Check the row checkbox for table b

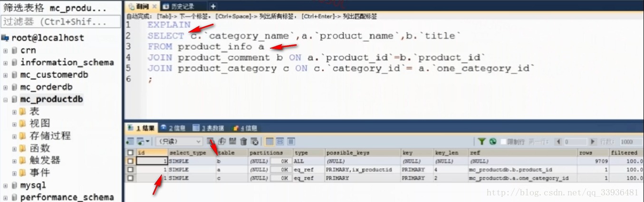point(130,161)
